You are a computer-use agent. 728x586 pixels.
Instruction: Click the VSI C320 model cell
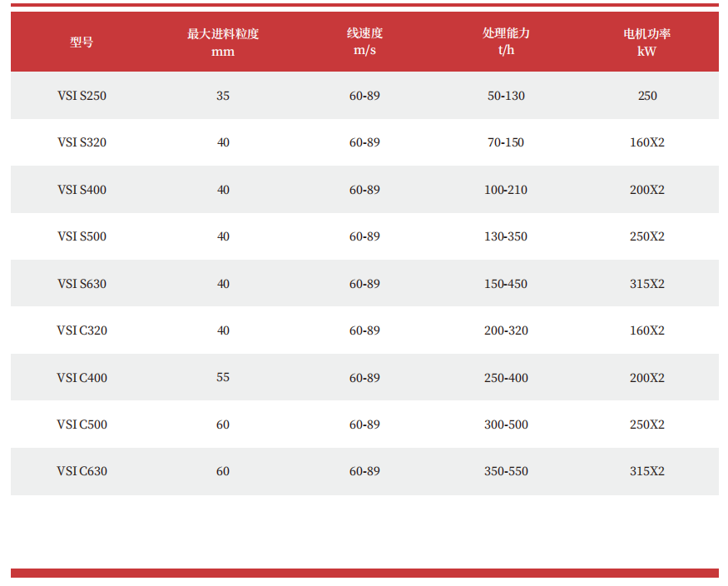pos(82,330)
